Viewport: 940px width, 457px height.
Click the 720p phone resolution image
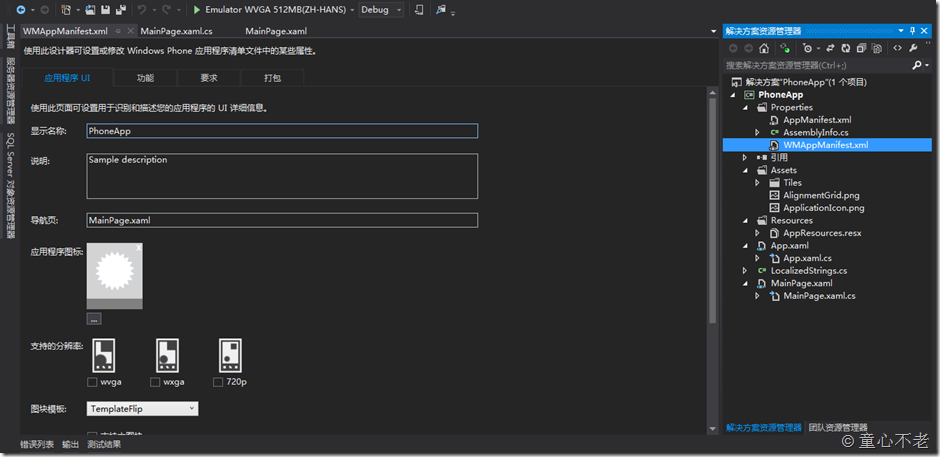[230, 356]
